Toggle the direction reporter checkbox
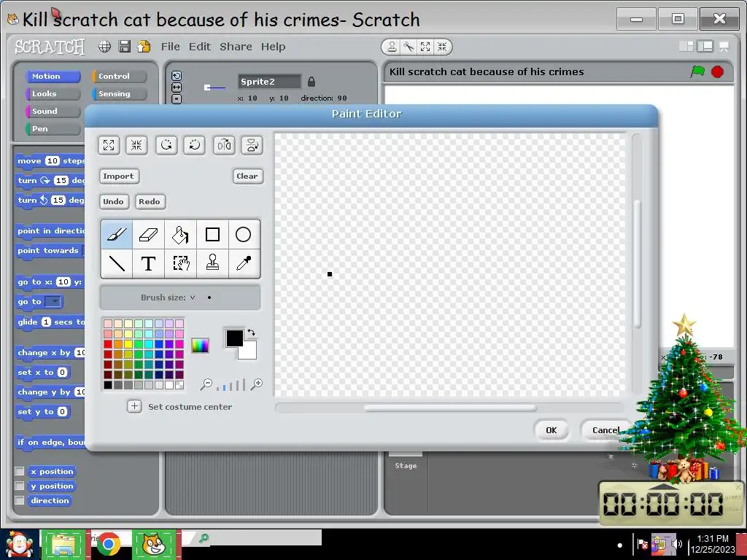Screen dimensions: 747x560 point(20,500)
